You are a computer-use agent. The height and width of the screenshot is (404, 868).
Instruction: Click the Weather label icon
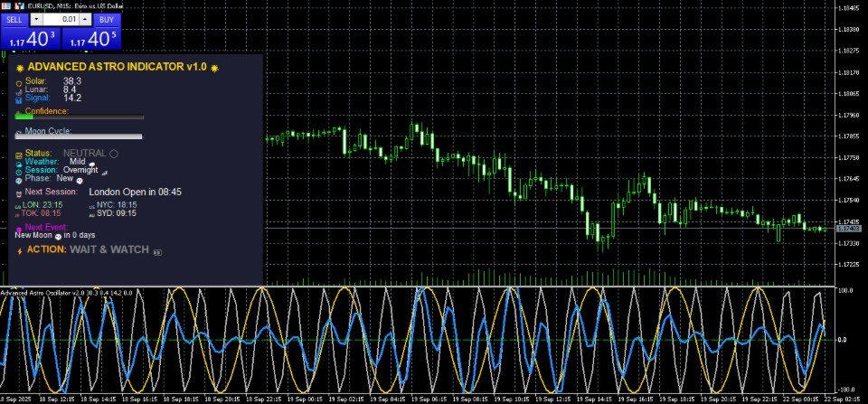(x=19, y=164)
